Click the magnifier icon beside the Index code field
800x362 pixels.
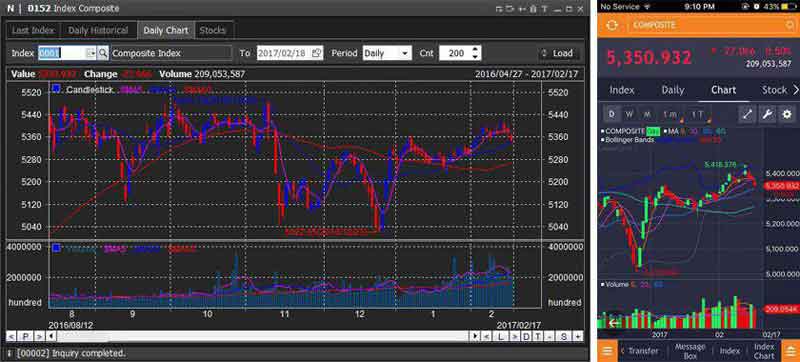click(103, 53)
